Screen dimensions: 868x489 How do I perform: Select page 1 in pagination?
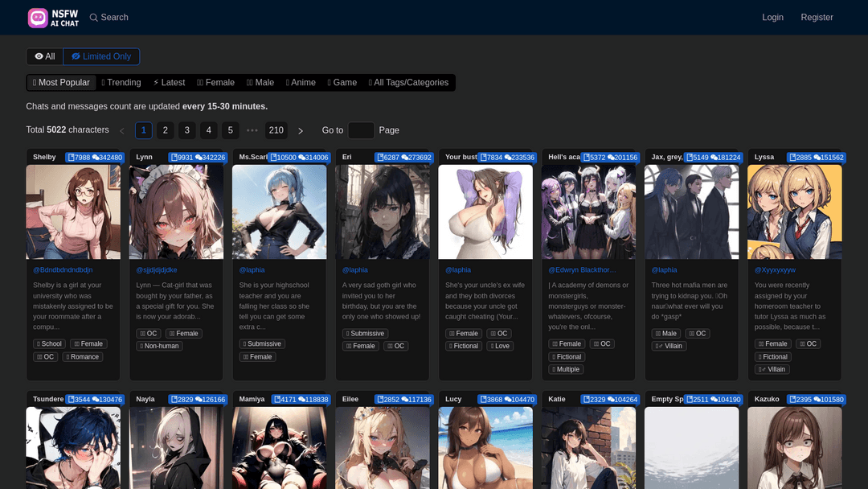click(x=143, y=130)
